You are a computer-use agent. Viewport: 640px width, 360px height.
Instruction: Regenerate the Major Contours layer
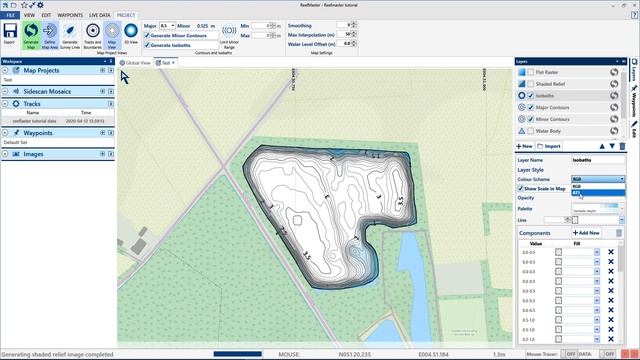[614, 107]
